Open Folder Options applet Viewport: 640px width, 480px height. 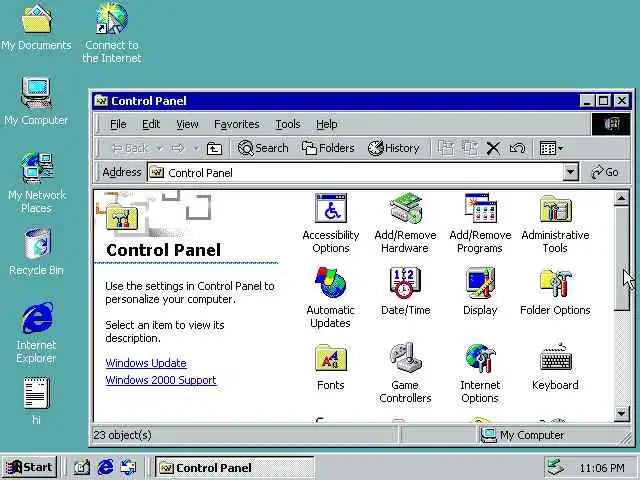[555, 291]
